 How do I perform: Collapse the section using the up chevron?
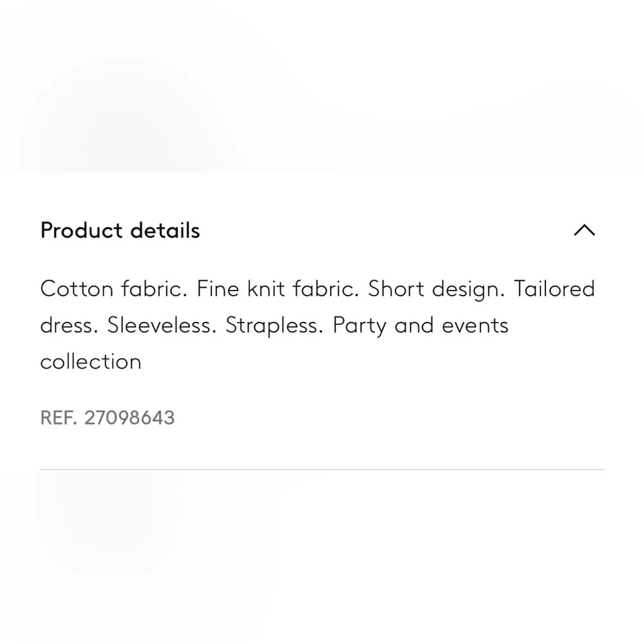584,230
